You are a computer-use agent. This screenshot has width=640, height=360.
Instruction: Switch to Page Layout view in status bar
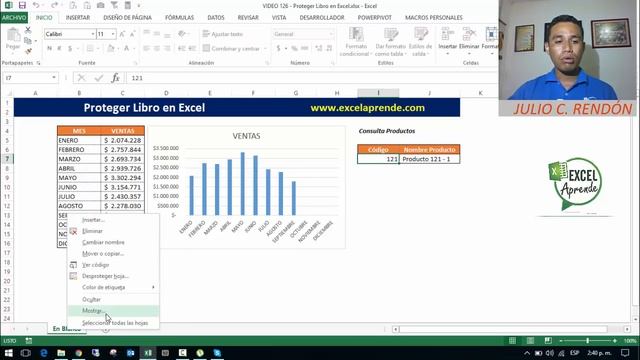click(x=530, y=340)
